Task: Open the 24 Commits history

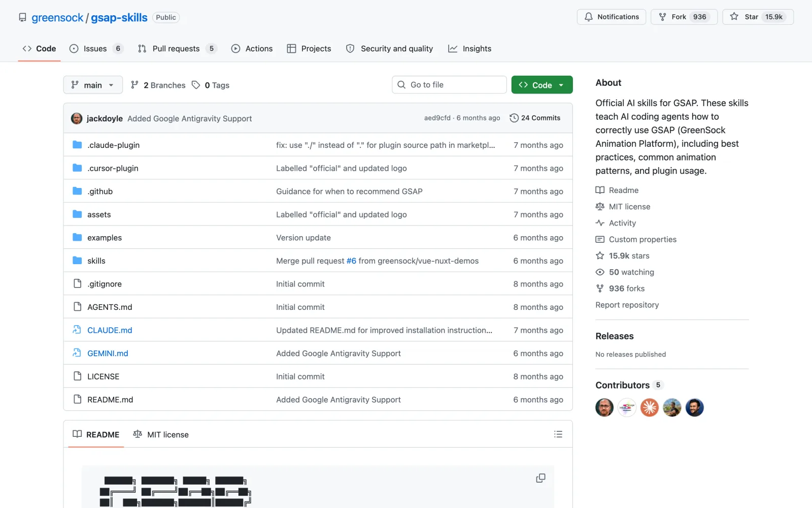Action: click(x=535, y=118)
